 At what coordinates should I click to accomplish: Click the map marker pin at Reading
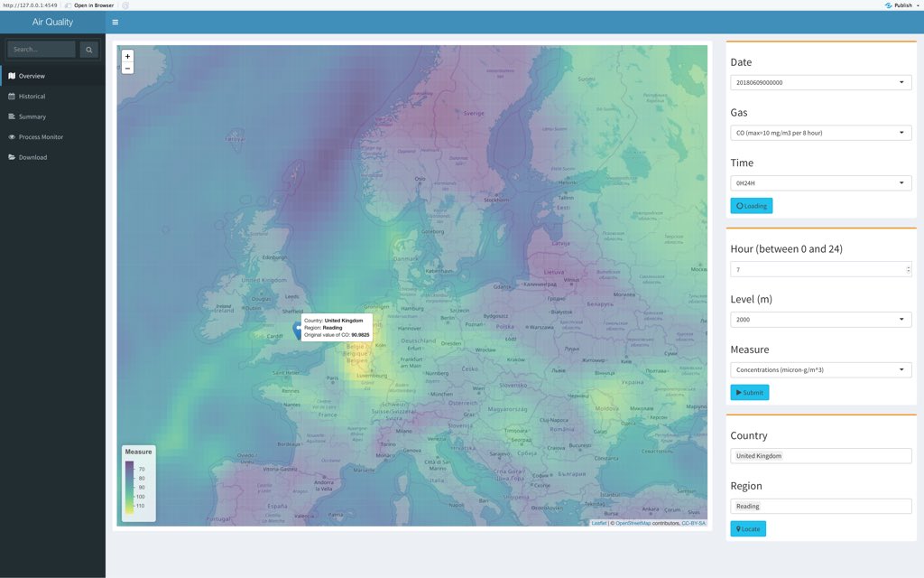click(297, 330)
